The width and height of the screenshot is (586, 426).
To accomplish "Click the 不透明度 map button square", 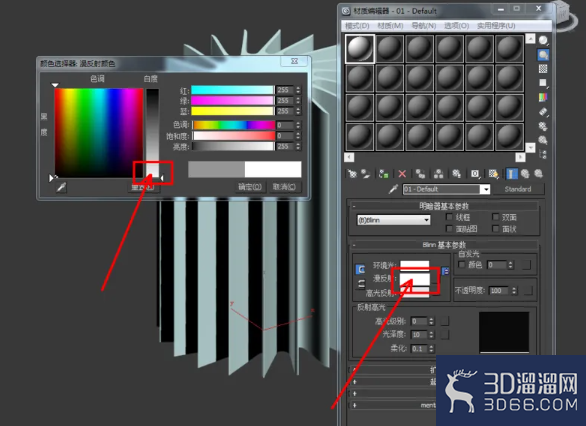I will point(528,290).
